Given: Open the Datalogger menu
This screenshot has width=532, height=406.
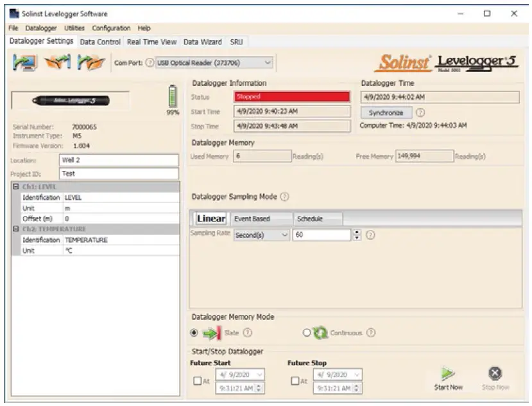Looking at the screenshot, I should coord(41,28).
